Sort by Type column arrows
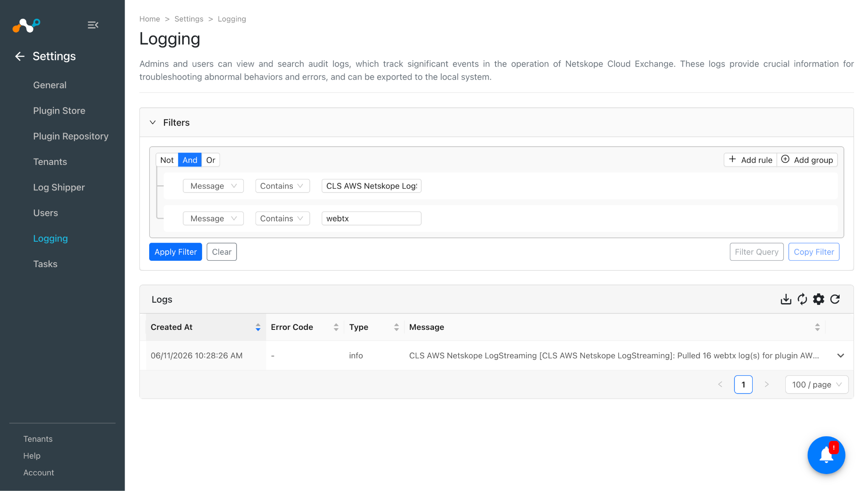Screen dimensions: 868x491 tap(396, 327)
